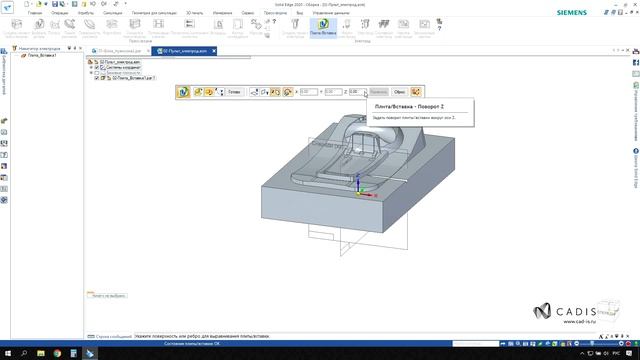Open Google Chrome from taskbar
The image size is (640, 360).
pos(57,353)
